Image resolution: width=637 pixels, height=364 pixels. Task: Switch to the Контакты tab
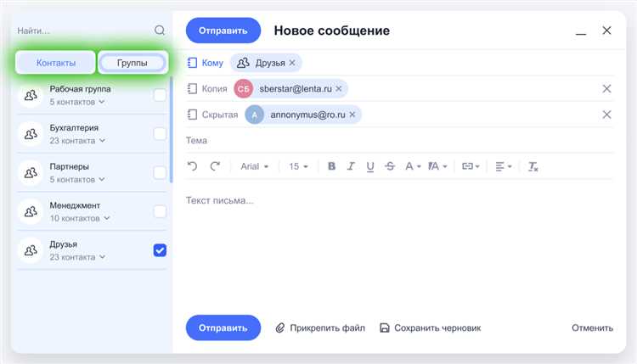[x=56, y=63]
